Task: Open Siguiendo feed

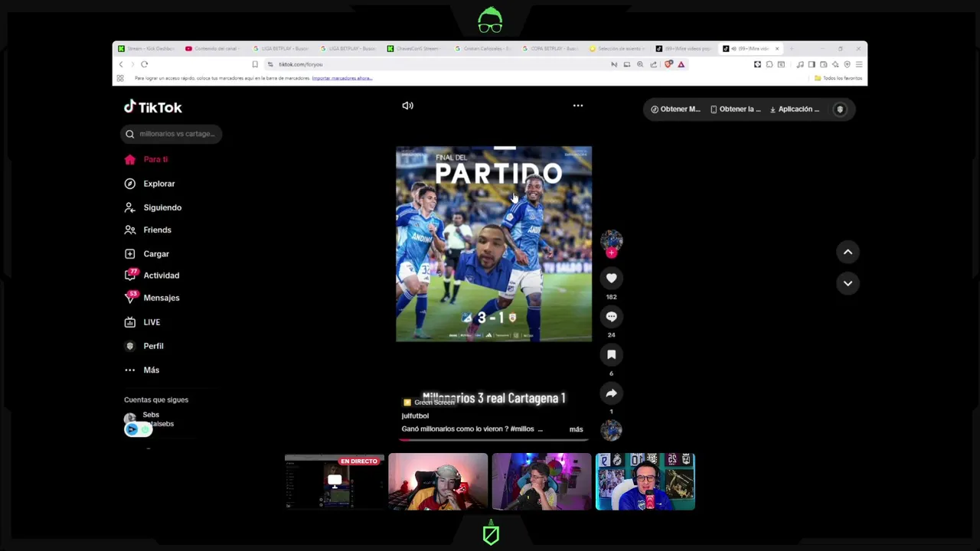Action: coord(153,207)
